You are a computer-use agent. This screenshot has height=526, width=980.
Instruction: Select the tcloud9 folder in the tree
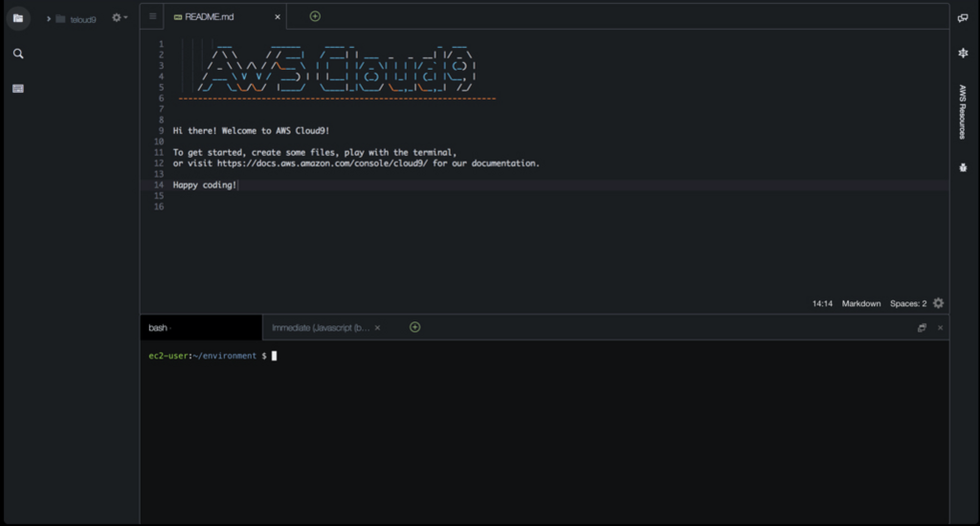77,19
